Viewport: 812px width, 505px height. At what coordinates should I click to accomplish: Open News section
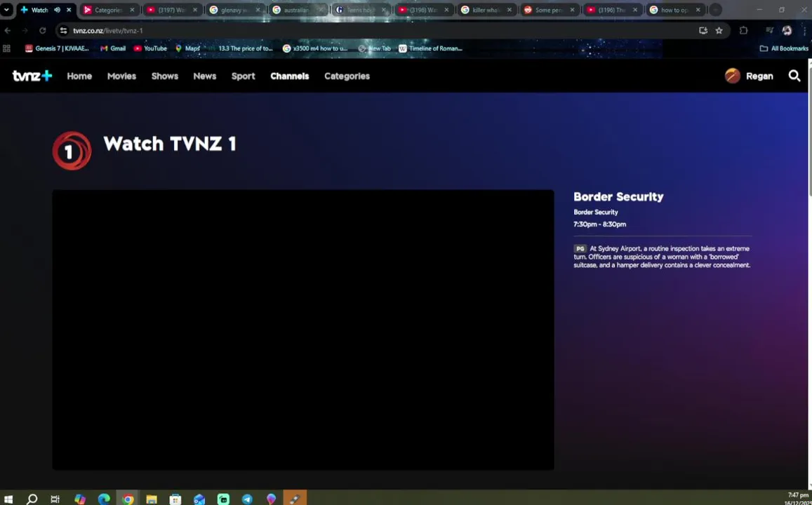[x=204, y=76]
